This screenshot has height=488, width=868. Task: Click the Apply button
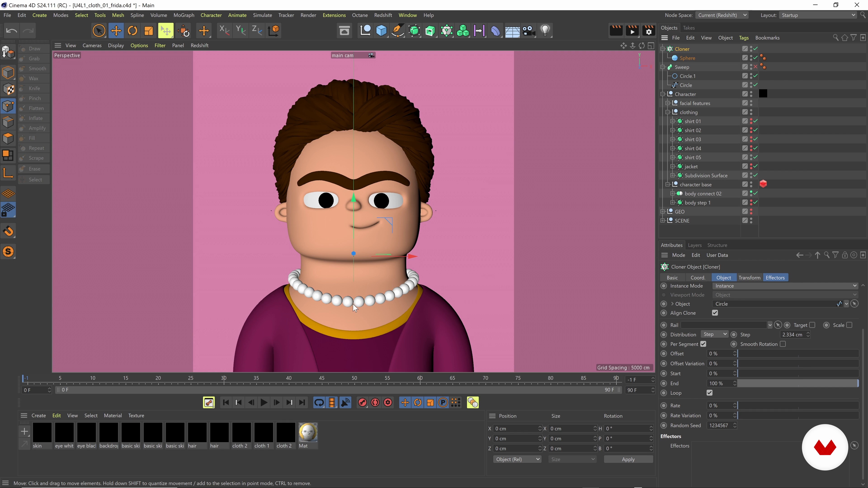click(x=628, y=459)
